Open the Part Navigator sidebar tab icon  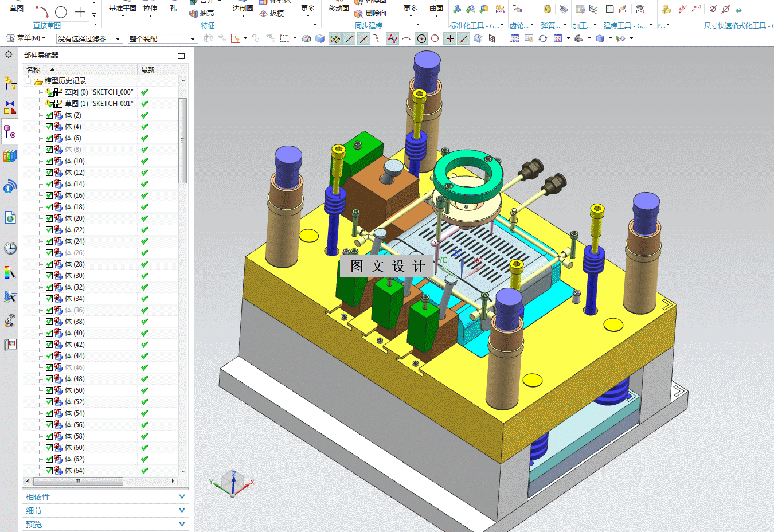pos(10,132)
